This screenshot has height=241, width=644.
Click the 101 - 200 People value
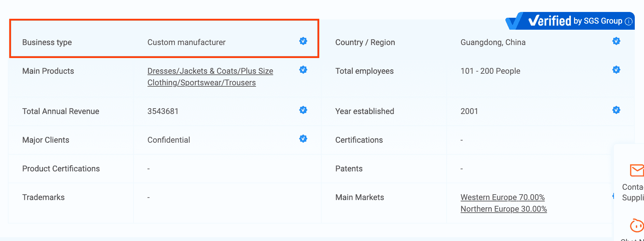click(x=490, y=71)
